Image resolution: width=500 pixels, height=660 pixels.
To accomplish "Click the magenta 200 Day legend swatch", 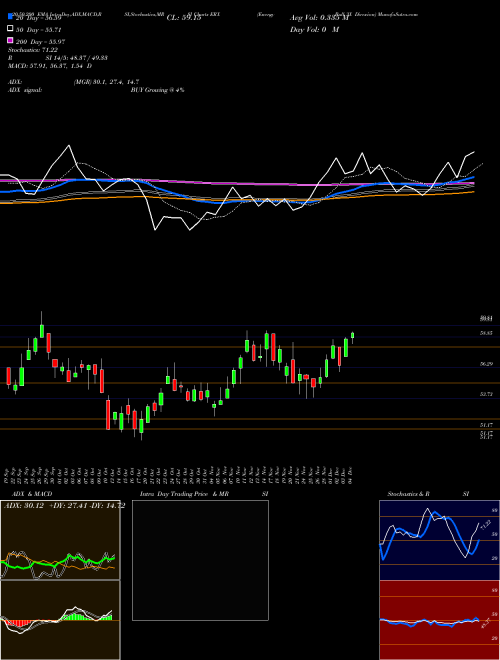I will point(10,40).
